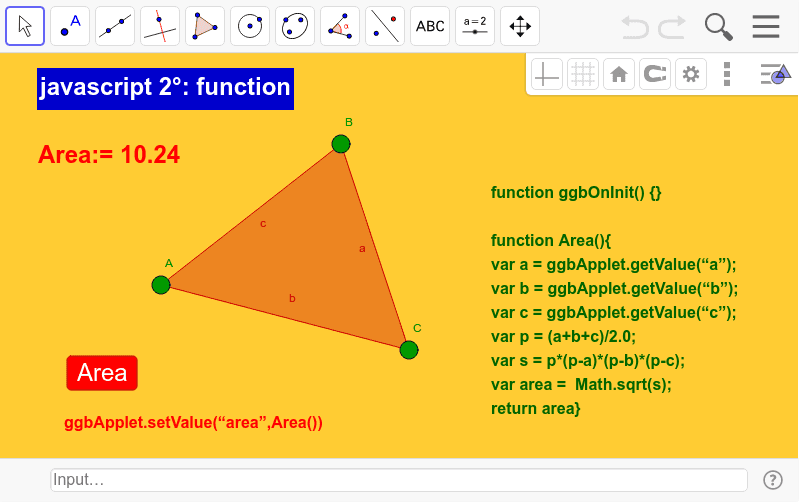Click the home standard view icon

[x=619, y=74]
